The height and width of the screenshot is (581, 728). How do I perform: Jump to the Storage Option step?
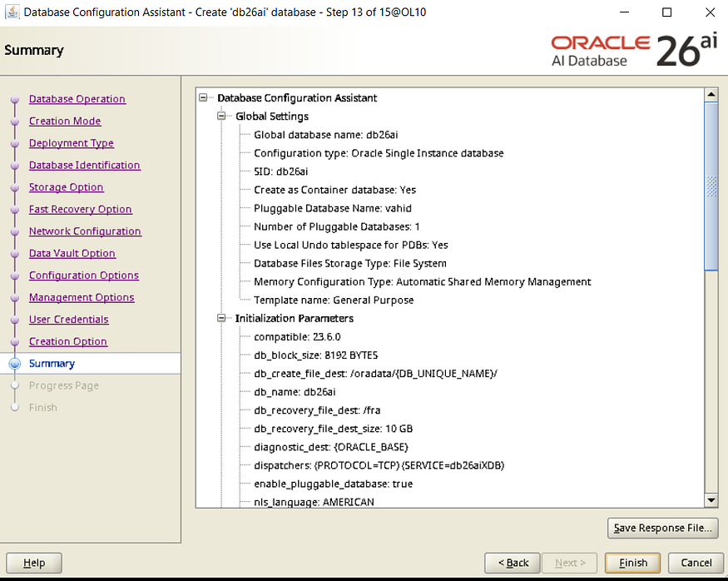point(66,187)
